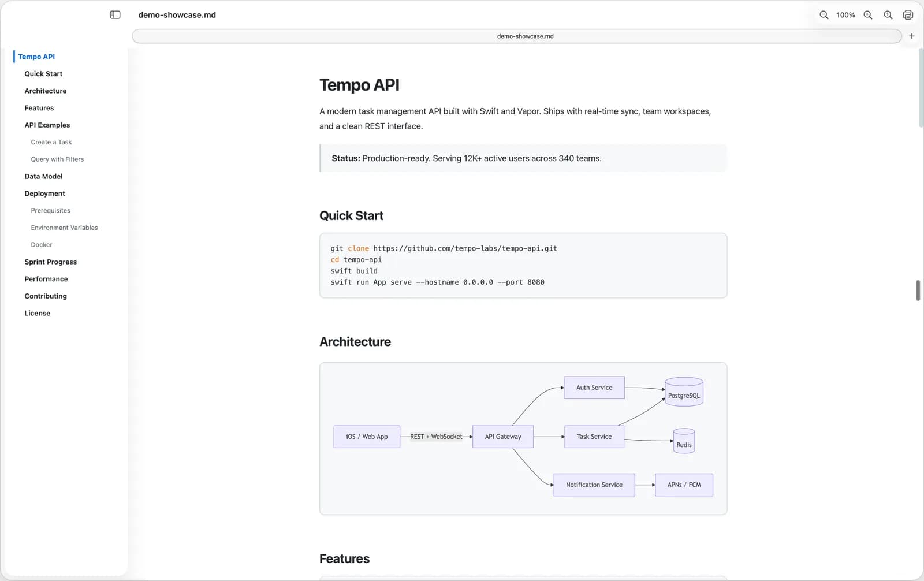Add a new tab with plus button

pyautogui.click(x=912, y=36)
